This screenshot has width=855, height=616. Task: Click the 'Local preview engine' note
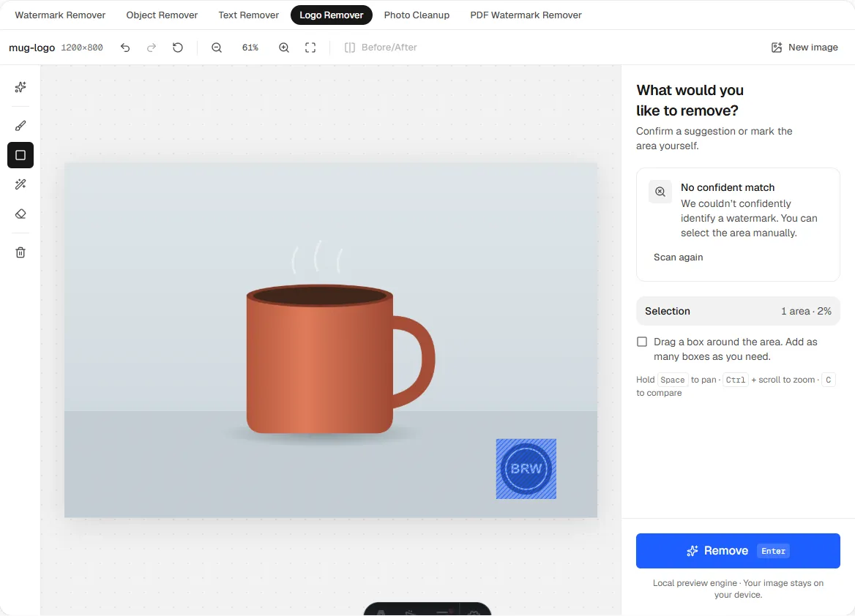tap(738, 589)
